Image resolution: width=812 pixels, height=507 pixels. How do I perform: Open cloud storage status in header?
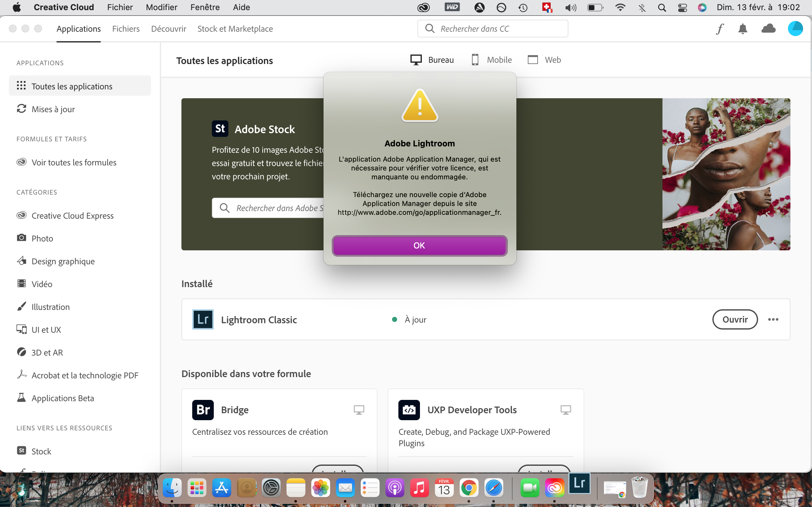pos(768,29)
